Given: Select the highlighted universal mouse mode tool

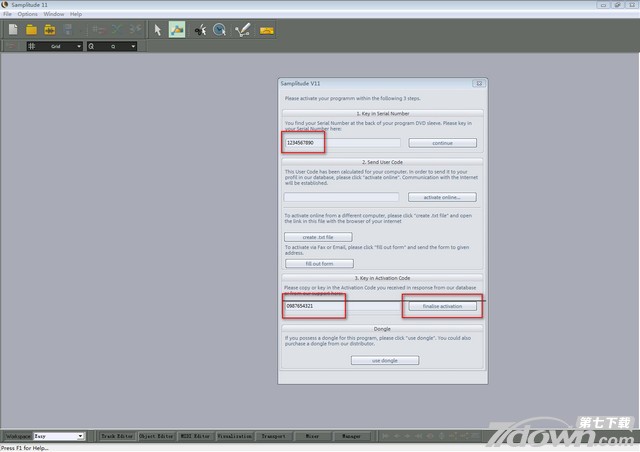Looking at the screenshot, I should [x=177, y=30].
